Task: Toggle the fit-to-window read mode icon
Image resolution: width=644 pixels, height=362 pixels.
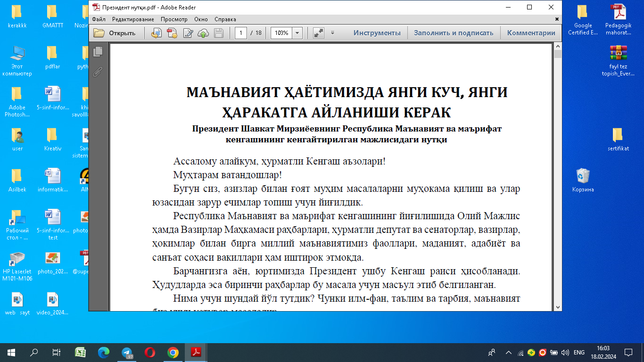Action: coord(318,33)
